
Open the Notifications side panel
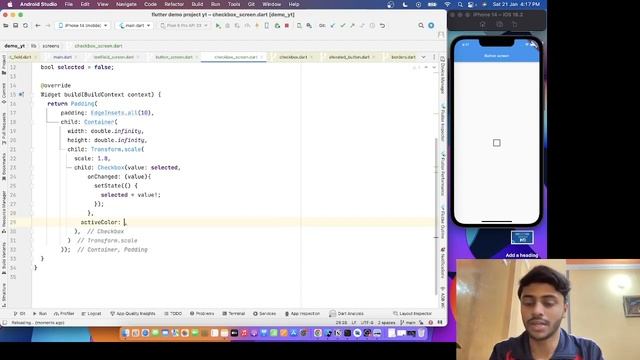(442, 263)
